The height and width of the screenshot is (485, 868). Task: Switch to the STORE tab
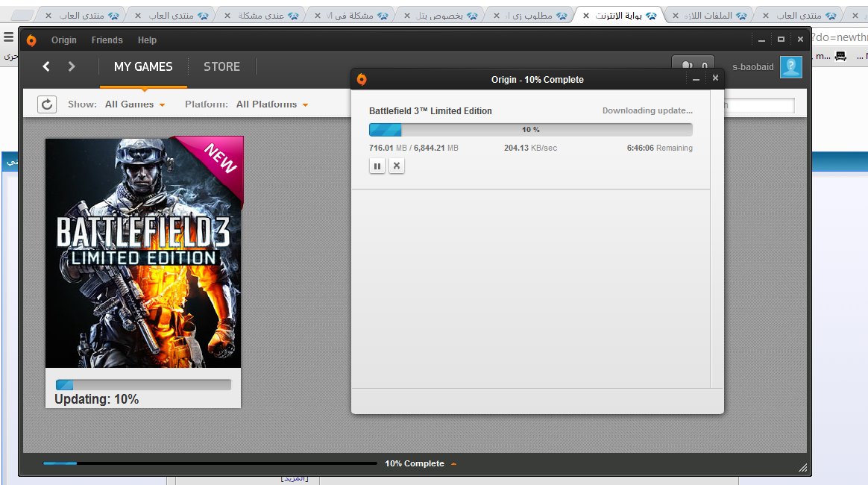pyautogui.click(x=222, y=67)
